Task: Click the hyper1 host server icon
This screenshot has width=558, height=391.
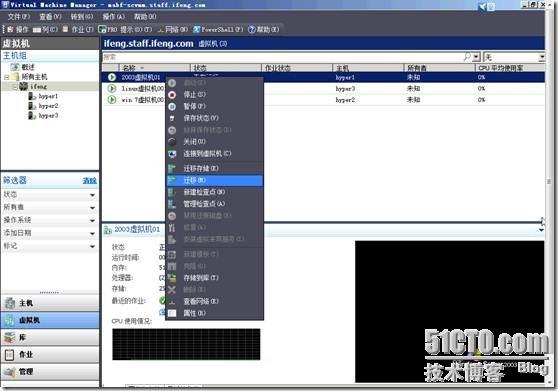Action: (x=32, y=96)
